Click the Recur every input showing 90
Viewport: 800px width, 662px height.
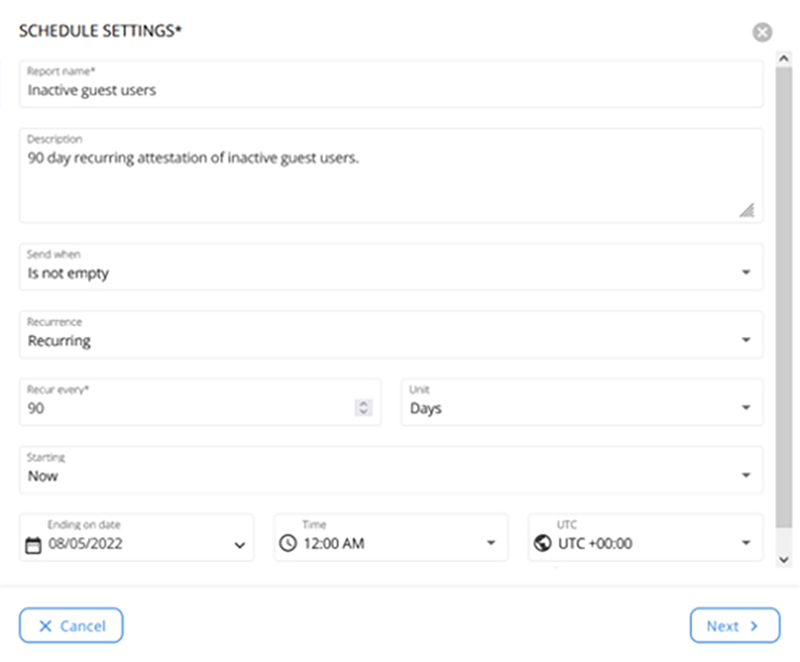click(185, 408)
